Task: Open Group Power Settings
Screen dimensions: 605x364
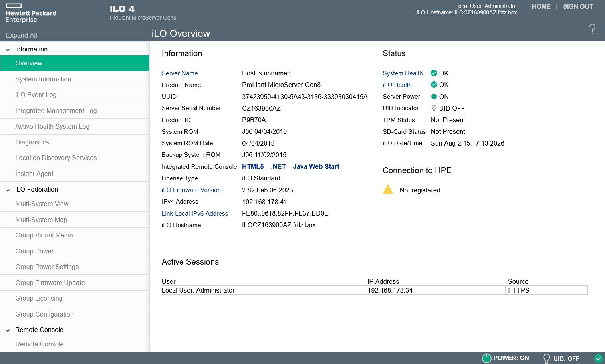Action: pyautogui.click(x=75, y=267)
